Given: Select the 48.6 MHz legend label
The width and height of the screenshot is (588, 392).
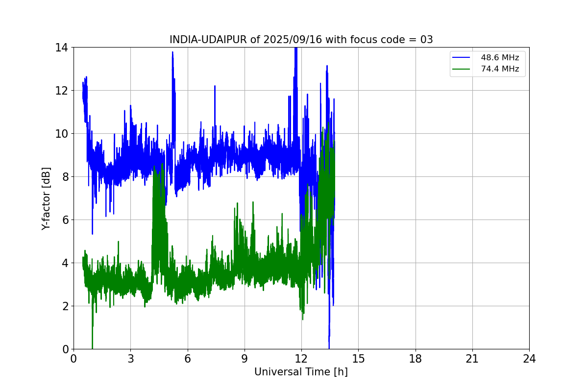Looking at the screenshot, I should 500,58.
